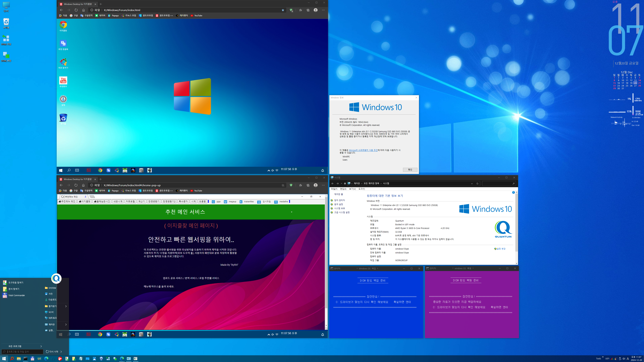644x362 pixels.
Task: Click the 계산기 button in the bottom browser page
Action: [142, 201]
